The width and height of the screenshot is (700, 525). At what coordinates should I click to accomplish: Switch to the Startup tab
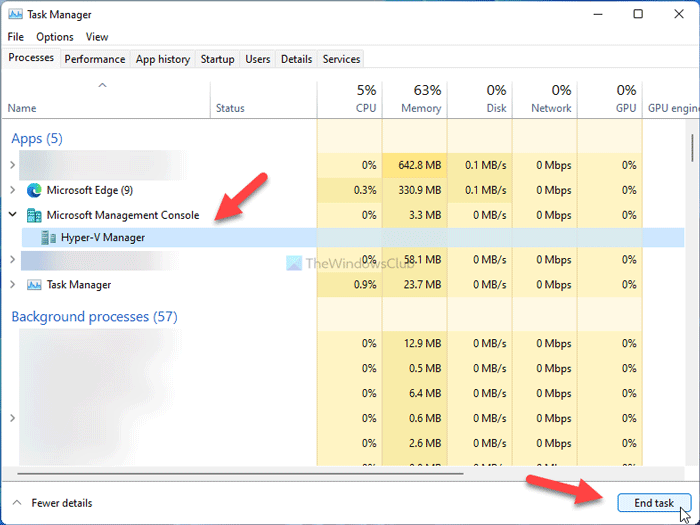(217, 59)
